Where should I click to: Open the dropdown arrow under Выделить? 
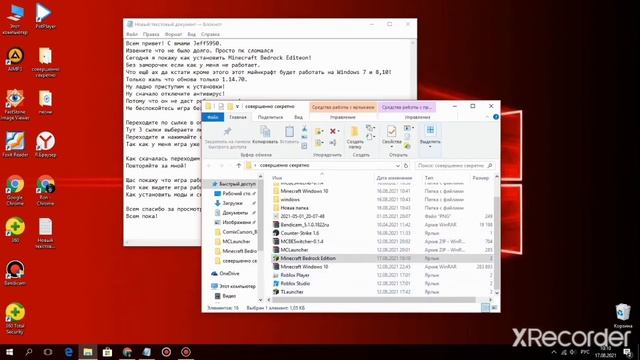tap(430, 147)
